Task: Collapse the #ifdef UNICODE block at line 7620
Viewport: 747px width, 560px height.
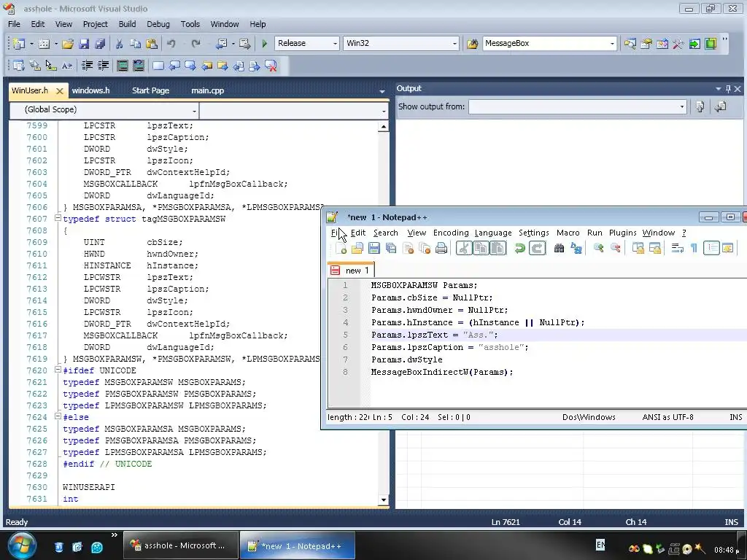Action: (x=58, y=370)
